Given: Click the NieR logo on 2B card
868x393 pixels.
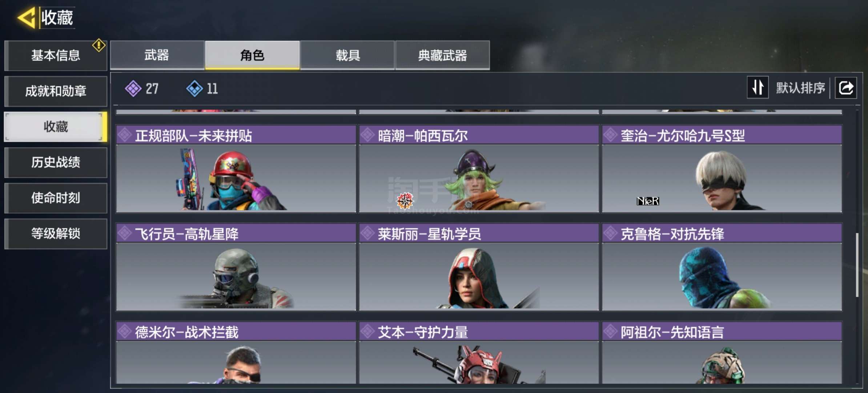Looking at the screenshot, I should pos(648,201).
